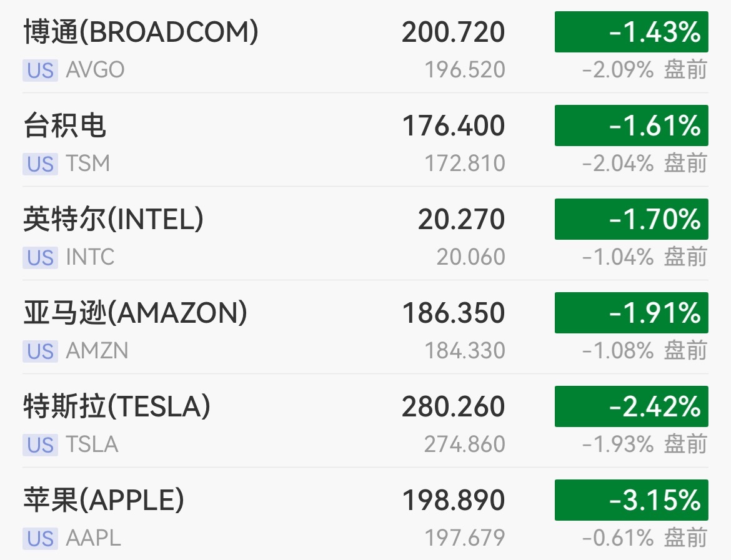Select the 英特尔(INTEL) stock name
The image size is (731, 560).
[114, 219]
